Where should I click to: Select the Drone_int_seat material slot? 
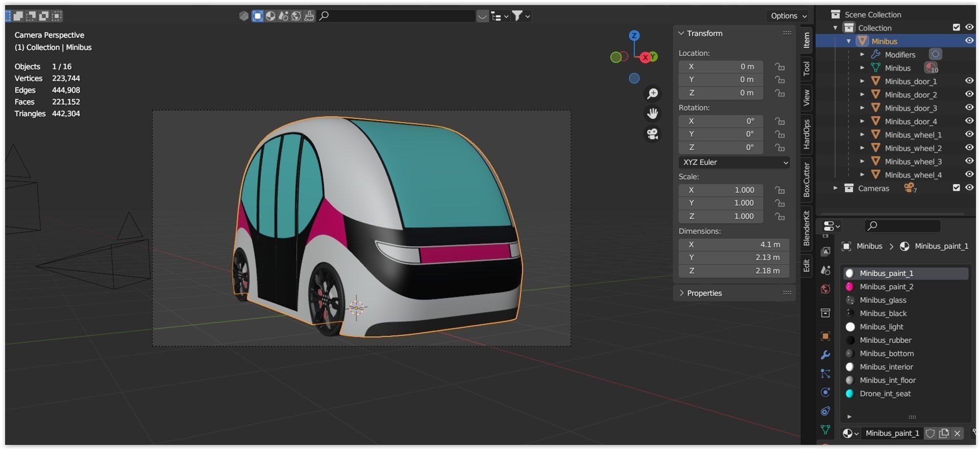point(905,393)
